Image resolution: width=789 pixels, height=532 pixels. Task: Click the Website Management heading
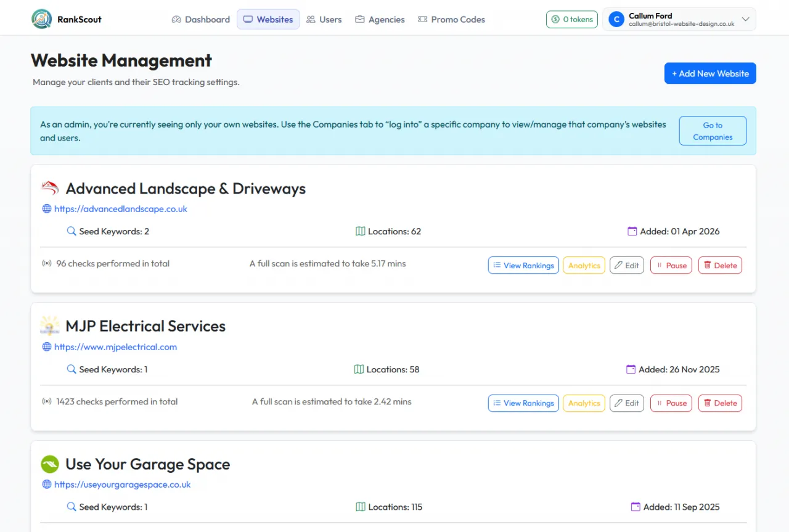coord(121,60)
